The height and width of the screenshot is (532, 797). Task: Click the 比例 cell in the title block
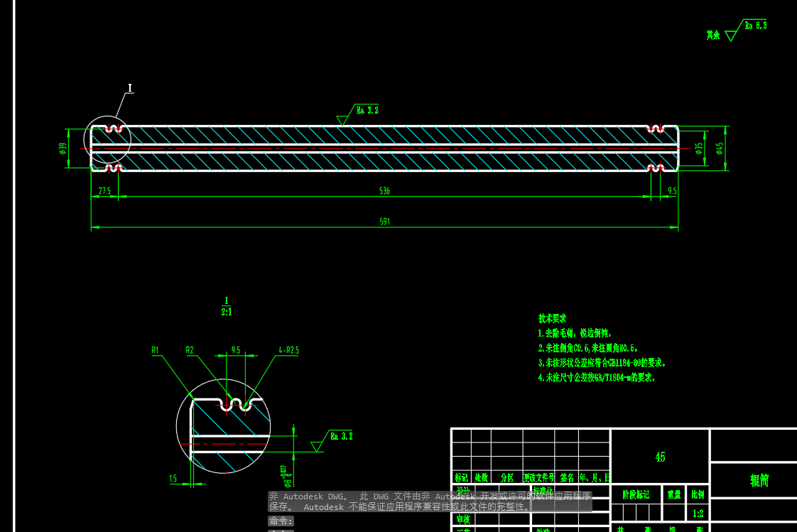click(x=698, y=494)
